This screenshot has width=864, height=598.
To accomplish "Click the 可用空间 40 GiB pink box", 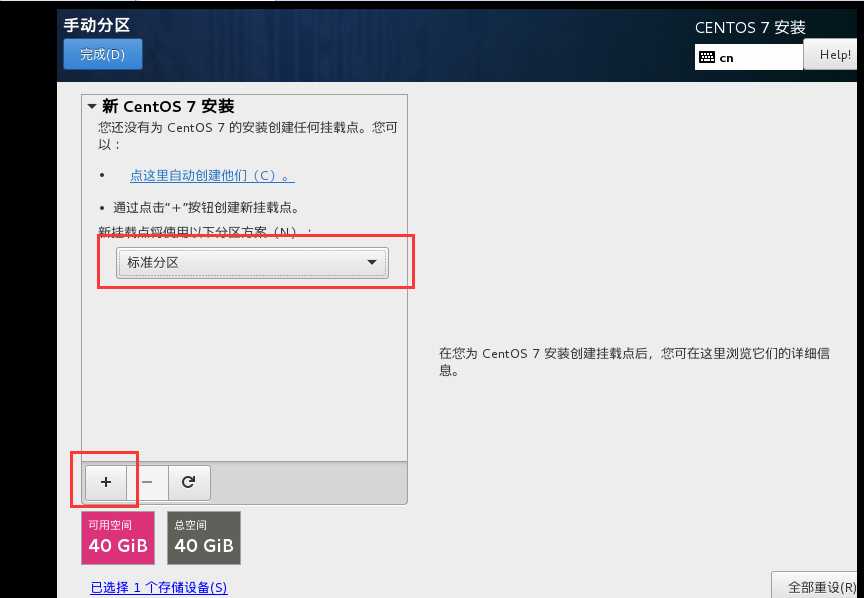I will (118, 538).
